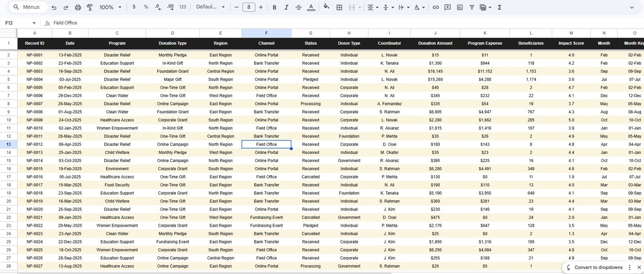
Task: Click the Coordinator header cell
Action: click(x=389, y=43)
